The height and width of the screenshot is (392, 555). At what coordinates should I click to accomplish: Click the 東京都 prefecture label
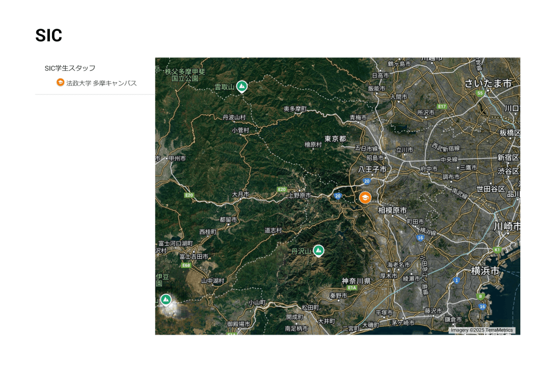pyautogui.click(x=335, y=139)
